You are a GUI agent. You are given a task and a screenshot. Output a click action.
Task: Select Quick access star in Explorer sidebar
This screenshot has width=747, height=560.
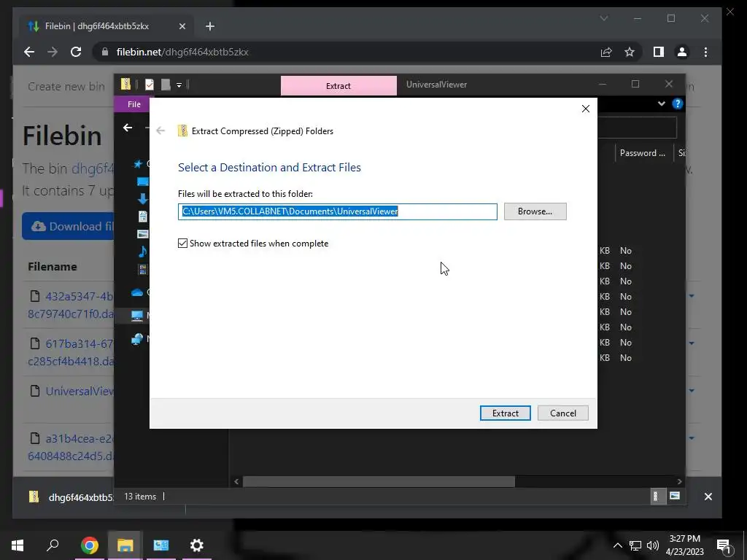(x=138, y=164)
